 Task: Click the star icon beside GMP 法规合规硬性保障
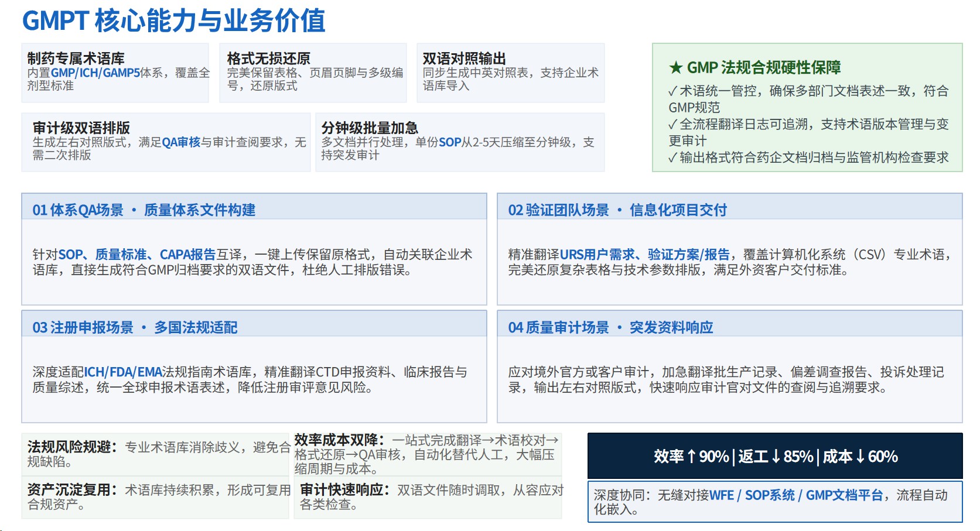point(675,68)
